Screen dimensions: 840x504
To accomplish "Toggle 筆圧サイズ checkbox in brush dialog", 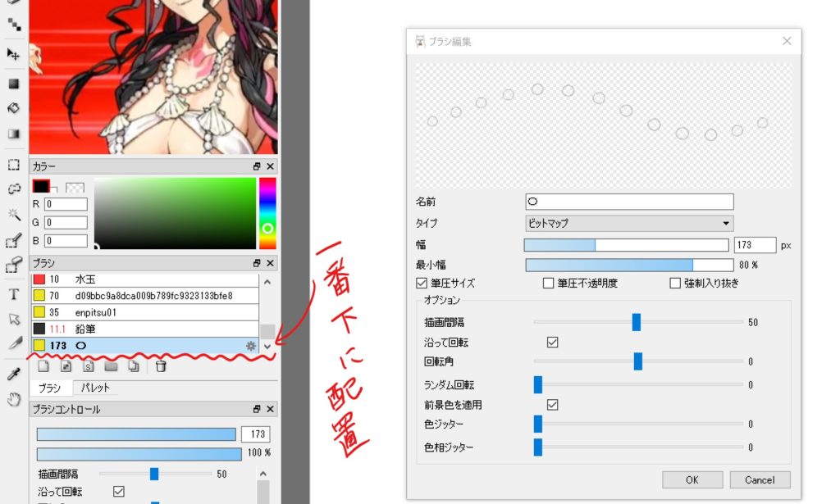I will click(422, 284).
